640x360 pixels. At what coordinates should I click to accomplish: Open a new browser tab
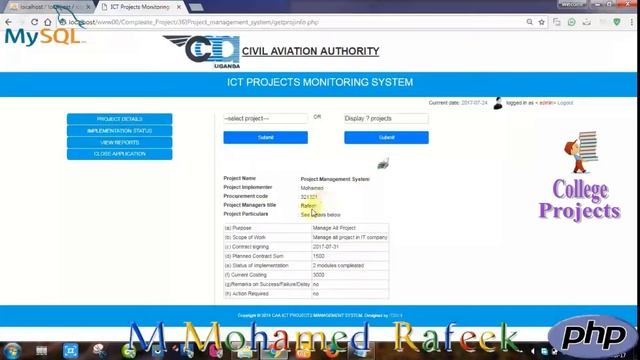[x=196, y=7]
